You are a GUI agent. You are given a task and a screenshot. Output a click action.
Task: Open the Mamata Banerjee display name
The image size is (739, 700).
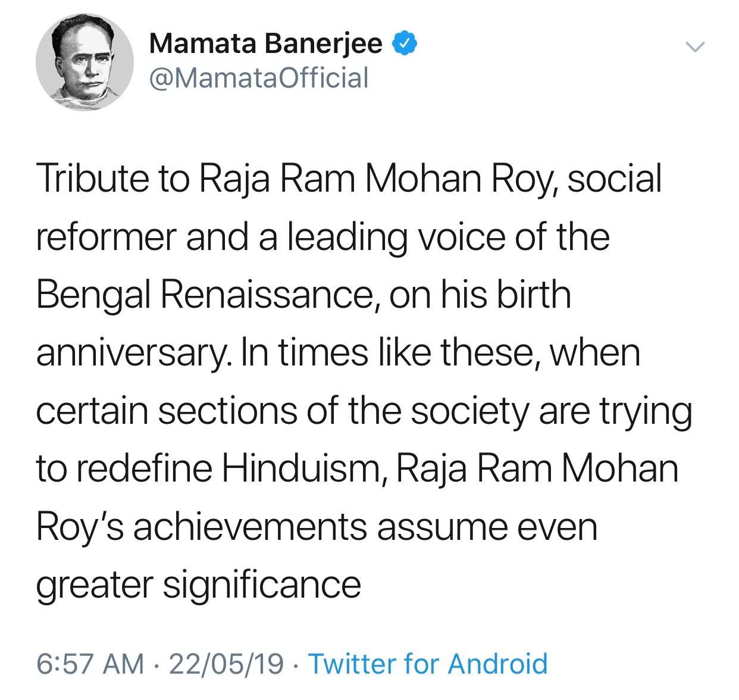point(266,43)
